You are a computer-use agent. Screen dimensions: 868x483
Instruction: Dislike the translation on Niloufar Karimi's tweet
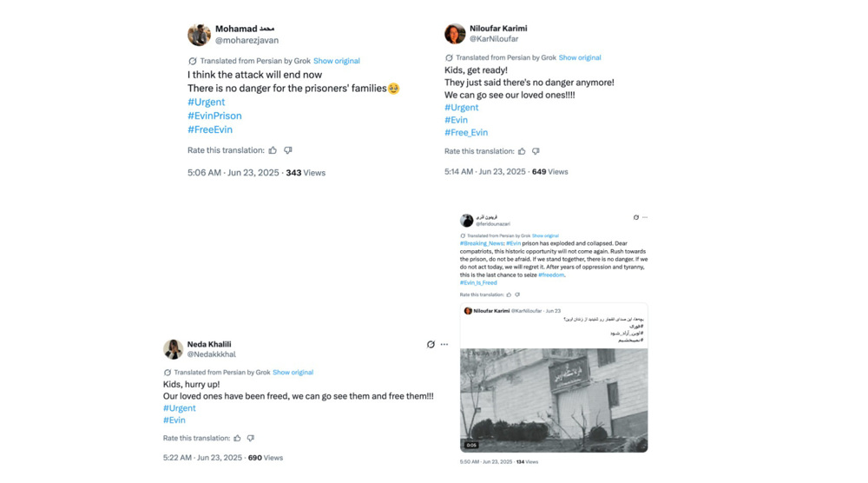point(536,151)
